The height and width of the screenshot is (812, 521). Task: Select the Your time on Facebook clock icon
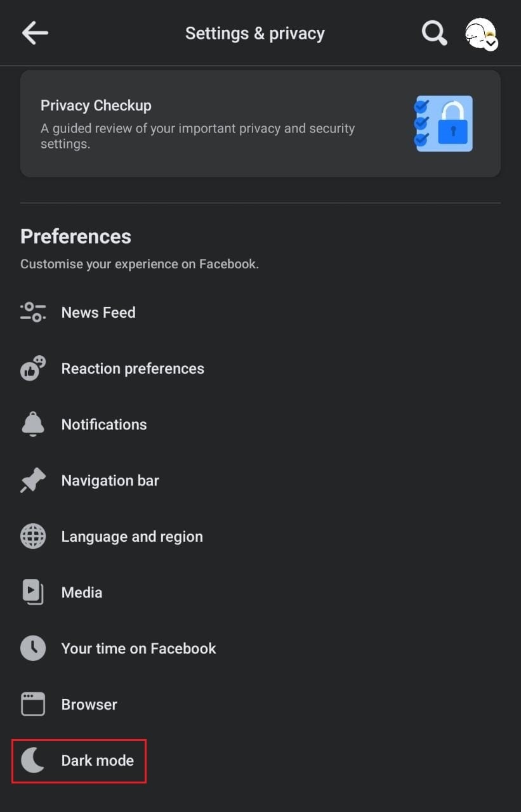click(32, 648)
